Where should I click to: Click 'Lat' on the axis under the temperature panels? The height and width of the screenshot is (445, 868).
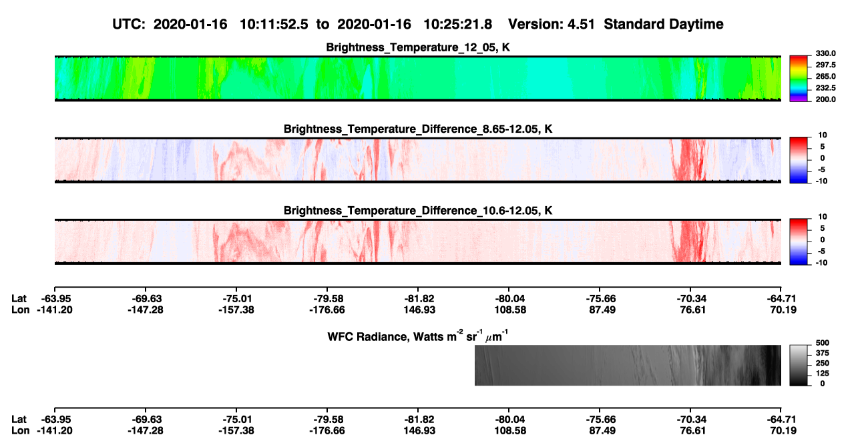point(19,298)
